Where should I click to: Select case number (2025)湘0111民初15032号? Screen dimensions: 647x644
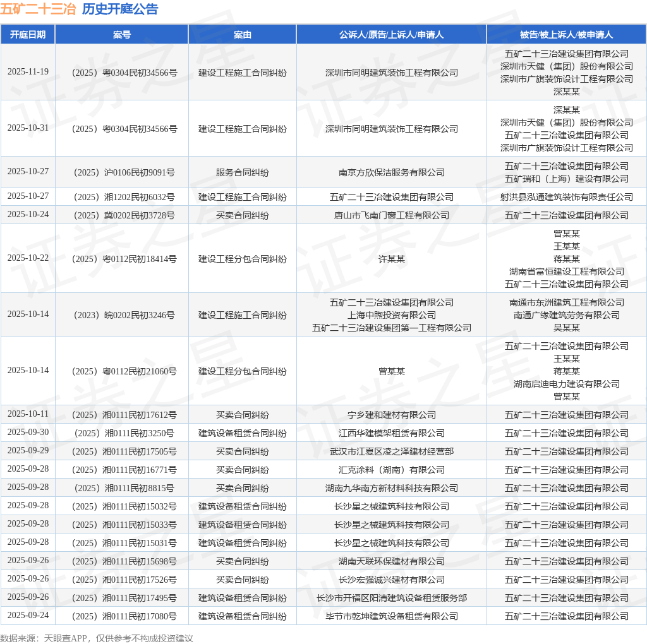(x=124, y=506)
